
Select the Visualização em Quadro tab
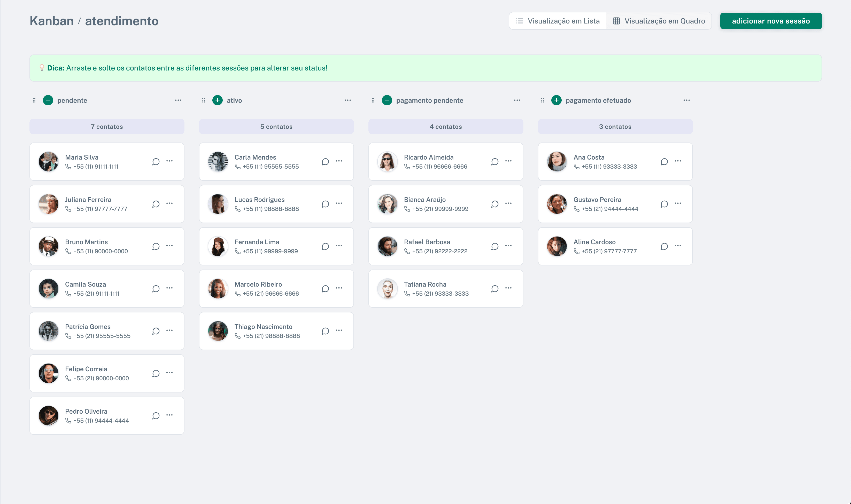click(659, 21)
